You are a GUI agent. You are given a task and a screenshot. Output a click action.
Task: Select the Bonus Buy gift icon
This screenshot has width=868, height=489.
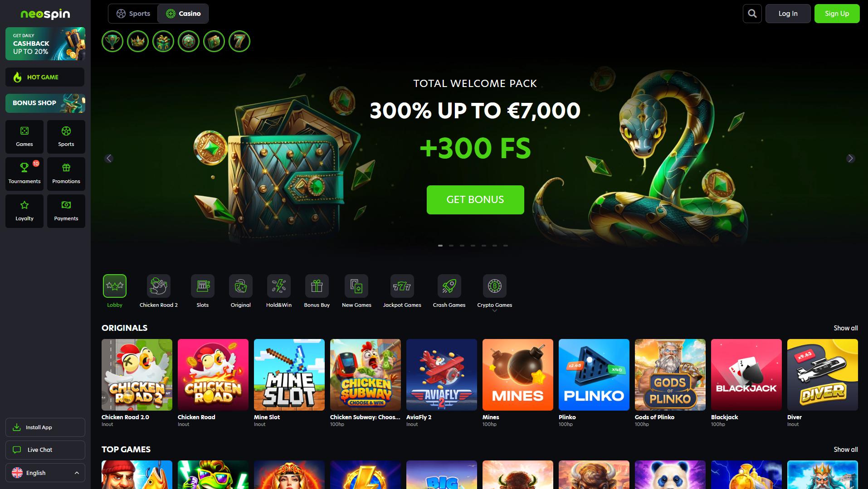pos(317,286)
